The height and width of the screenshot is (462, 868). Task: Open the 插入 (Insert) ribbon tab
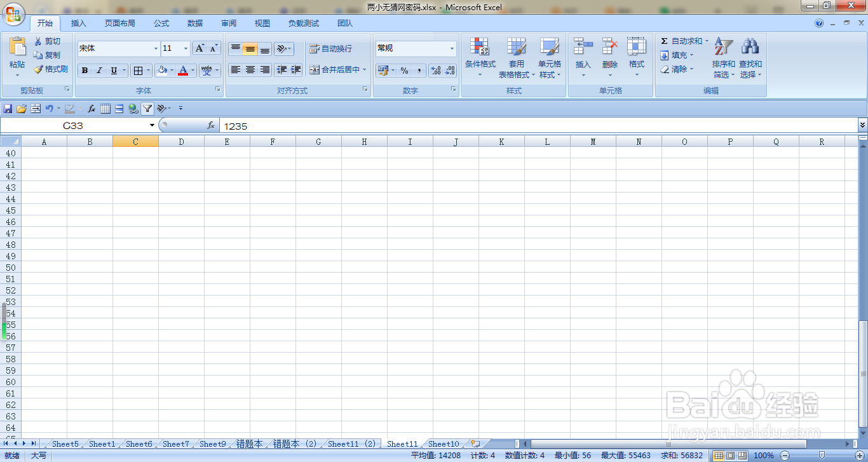[79, 24]
